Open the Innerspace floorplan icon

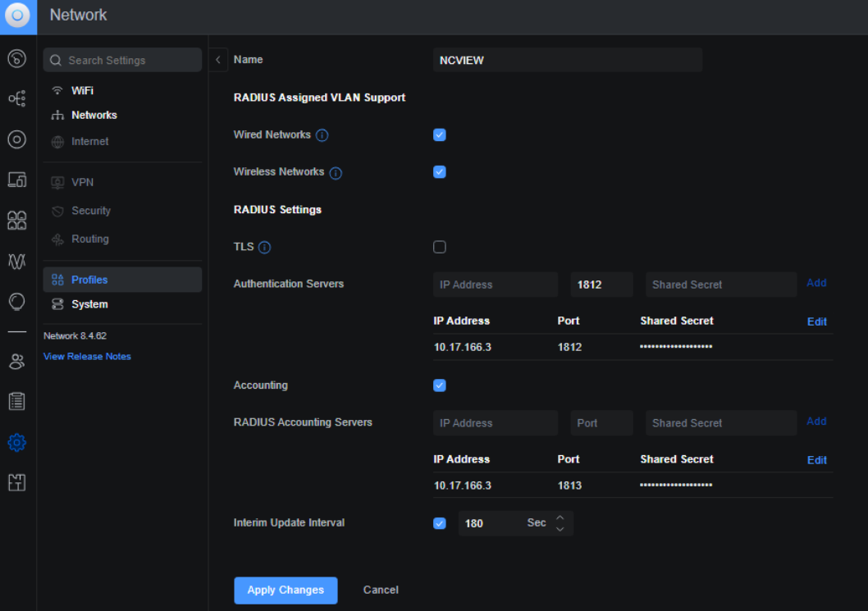coord(16,482)
